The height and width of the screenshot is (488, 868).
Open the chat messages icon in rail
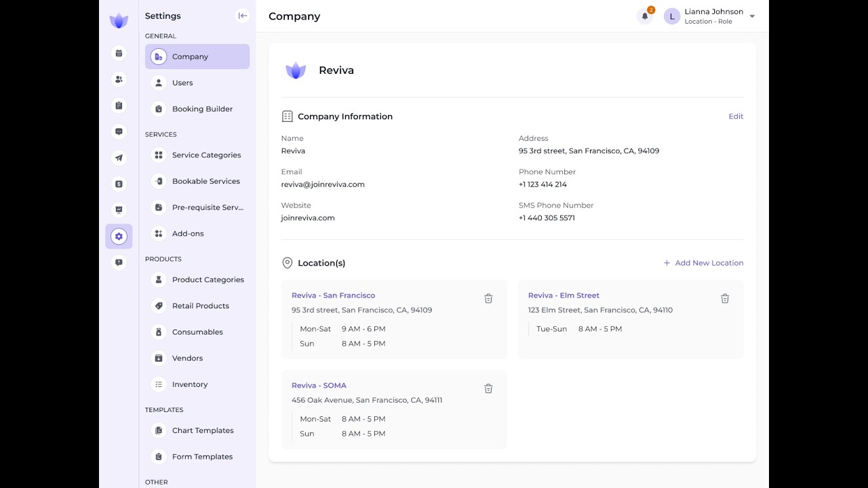119,131
